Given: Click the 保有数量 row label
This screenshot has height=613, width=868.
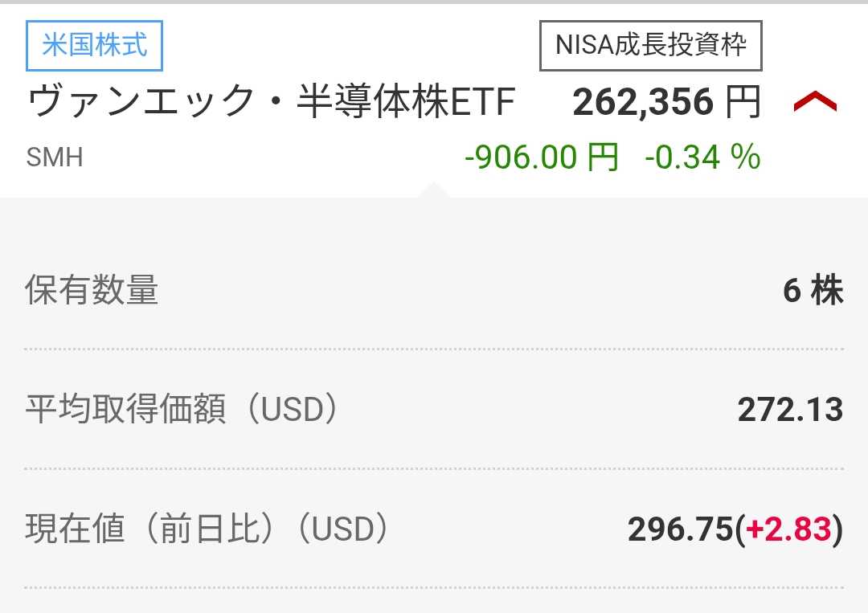Looking at the screenshot, I should (92, 290).
